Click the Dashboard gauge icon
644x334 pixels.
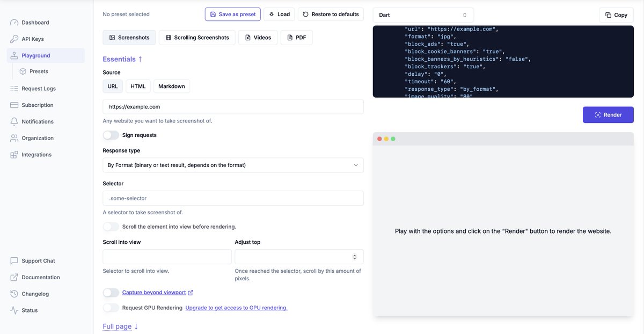point(14,23)
